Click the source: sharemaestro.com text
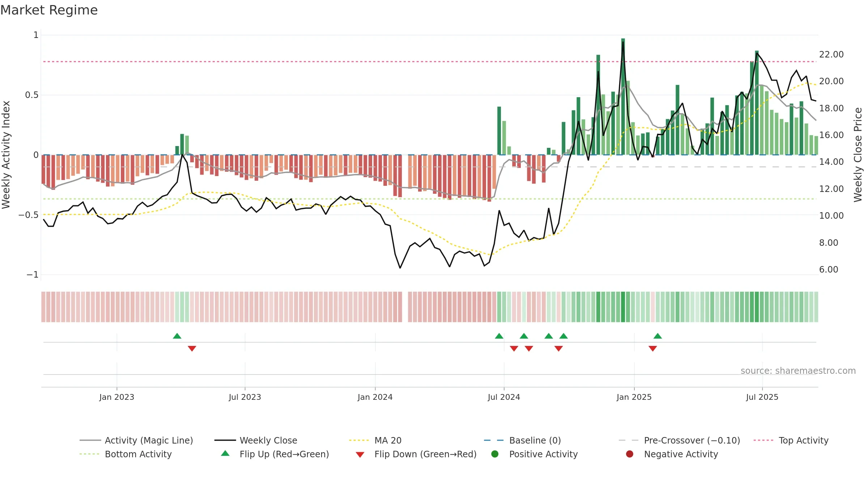The height and width of the screenshot is (488, 868). tap(798, 371)
